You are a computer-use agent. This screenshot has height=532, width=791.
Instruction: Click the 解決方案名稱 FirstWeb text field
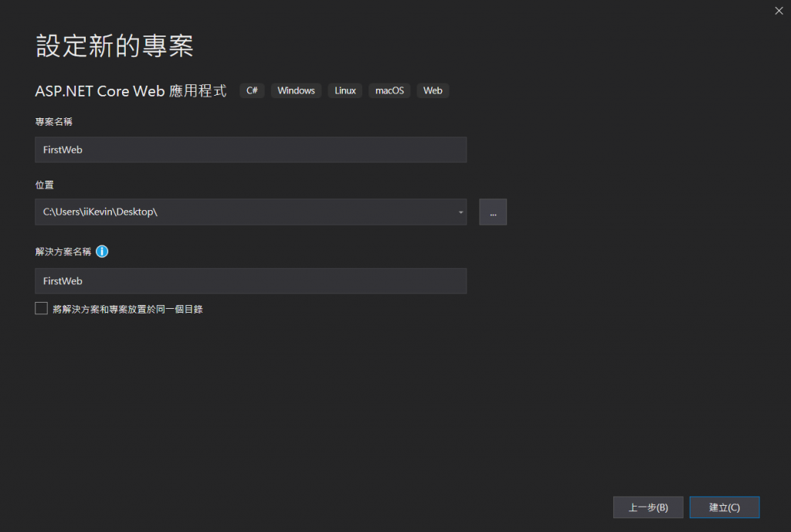250,281
